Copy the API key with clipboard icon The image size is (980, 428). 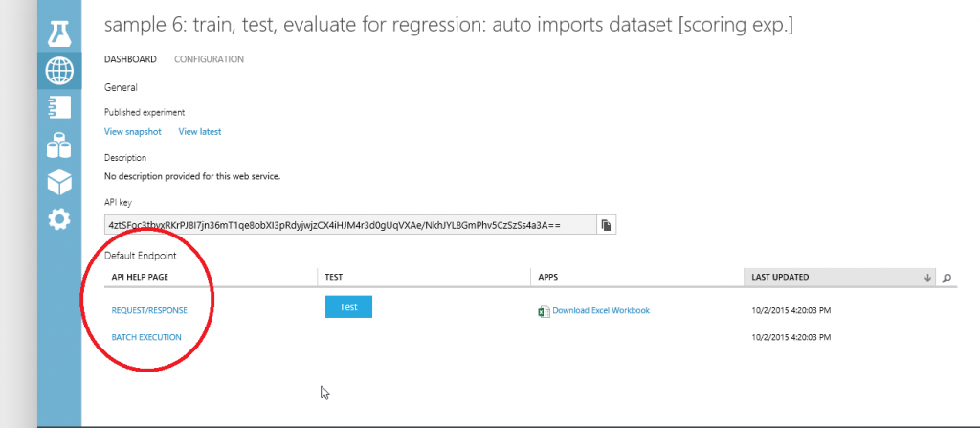tap(606, 225)
